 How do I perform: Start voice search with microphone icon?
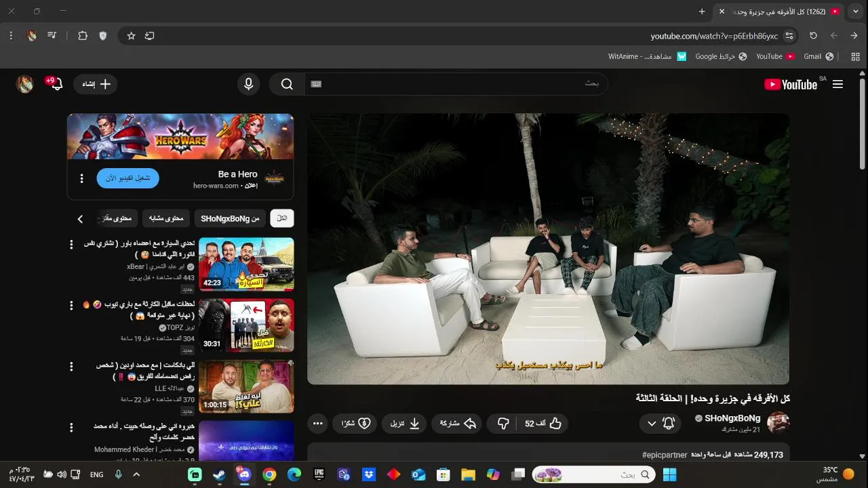tap(249, 84)
